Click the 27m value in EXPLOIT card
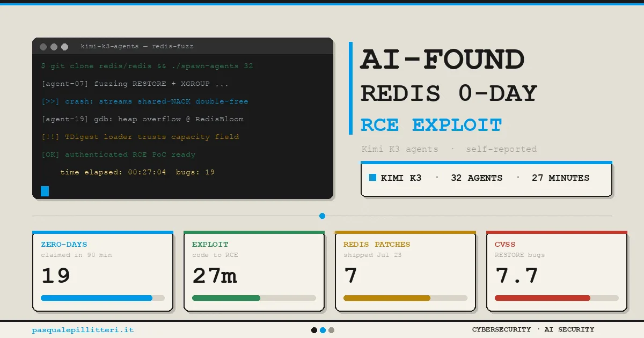The image size is (644, 338). 215,276
